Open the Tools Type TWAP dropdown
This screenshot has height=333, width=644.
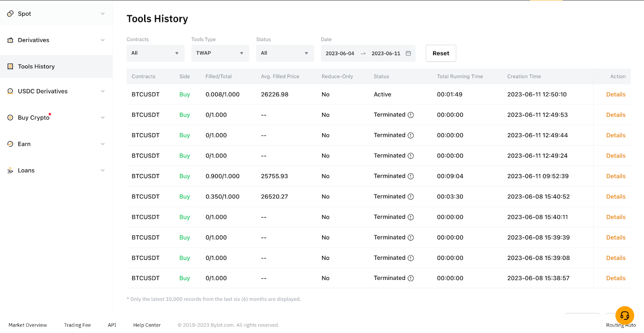pos(220,53)
